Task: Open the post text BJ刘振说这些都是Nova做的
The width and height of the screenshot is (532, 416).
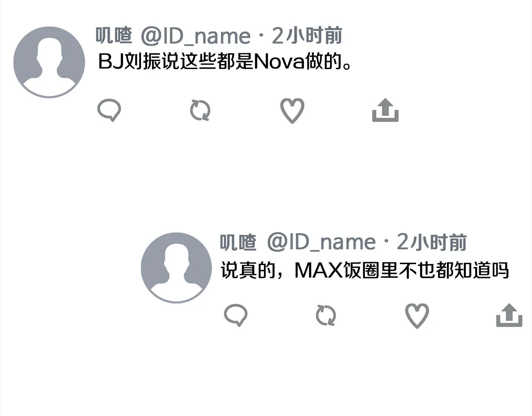Action: point(225,62)
